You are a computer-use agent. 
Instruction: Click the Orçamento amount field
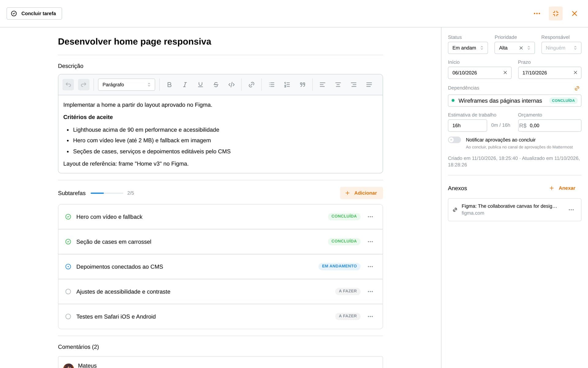point(549,125)
